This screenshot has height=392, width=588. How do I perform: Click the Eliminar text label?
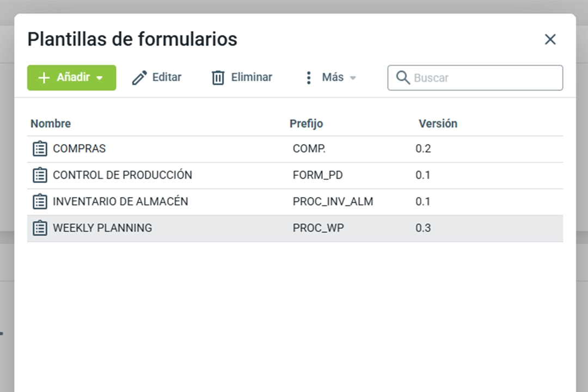(x=252, y=77)
